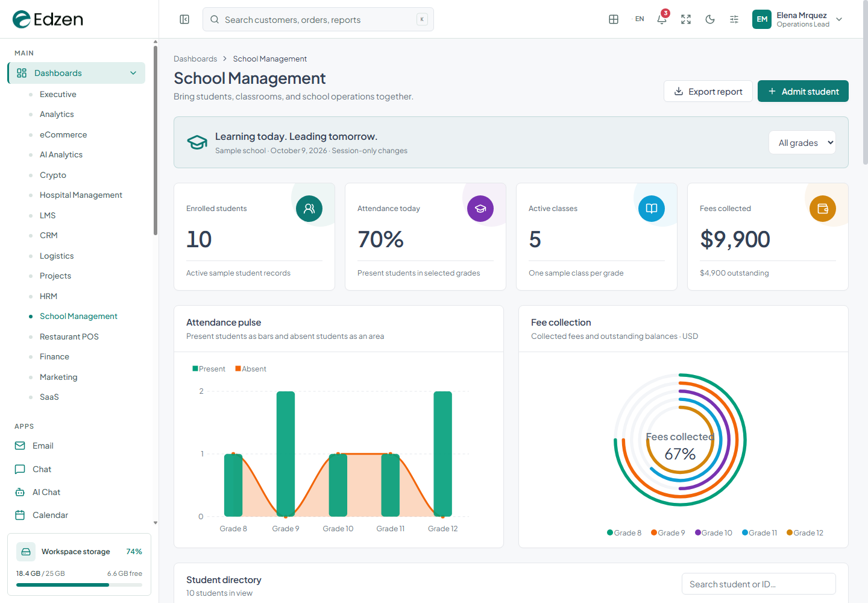Image resolution: width=868 pixels, height=603 pixels.
Task: Click the Edzen logo
Action: point(48,19)
